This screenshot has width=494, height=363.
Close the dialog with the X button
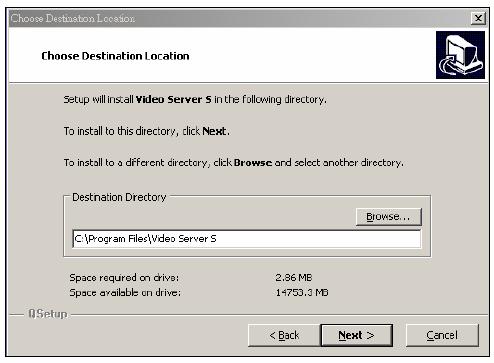coord(478,18)
